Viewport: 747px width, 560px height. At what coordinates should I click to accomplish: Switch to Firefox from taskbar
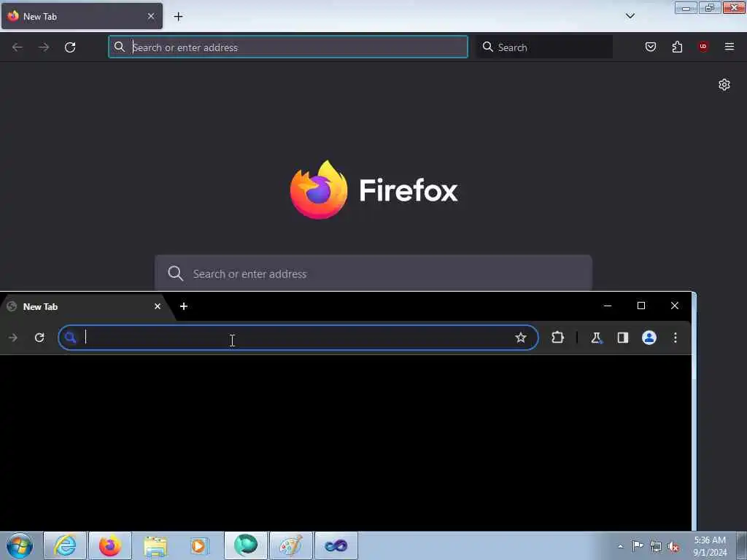pyautogui.click(x=110, y=545)
